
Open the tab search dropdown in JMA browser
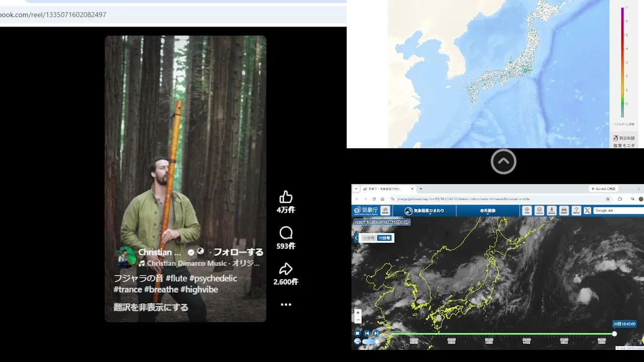pyautogui.click(x=356, y=189)
